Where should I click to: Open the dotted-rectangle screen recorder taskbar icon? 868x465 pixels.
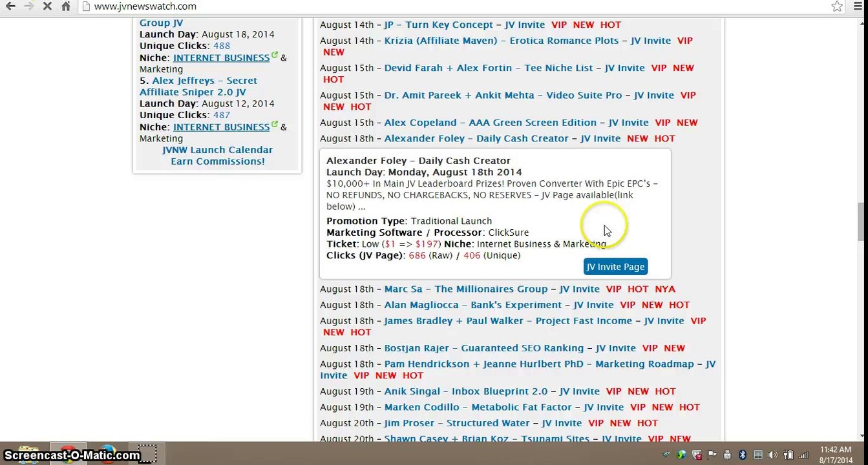147,453
